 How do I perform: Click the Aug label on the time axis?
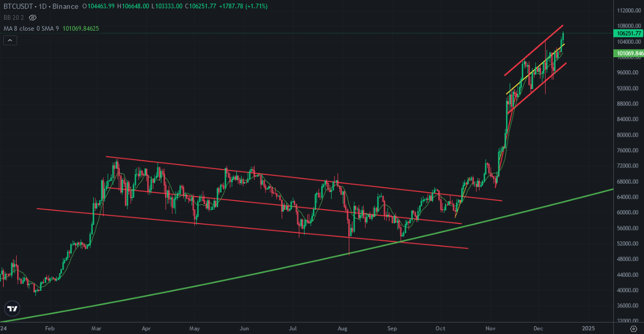343,329
